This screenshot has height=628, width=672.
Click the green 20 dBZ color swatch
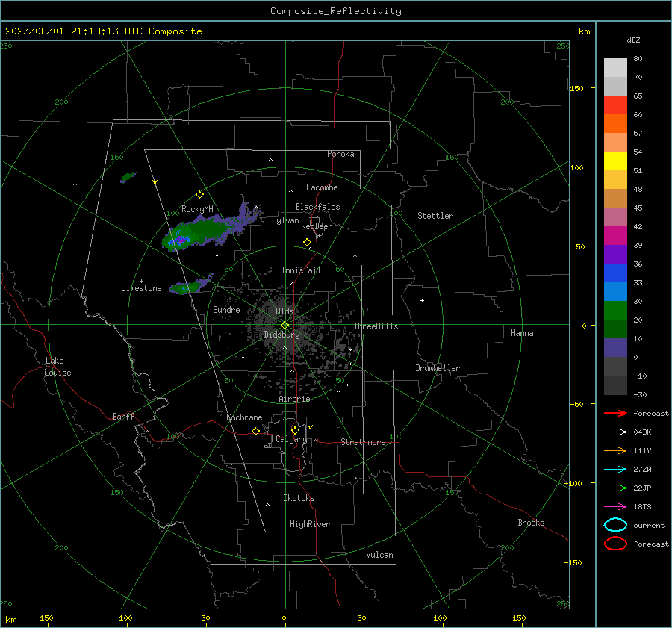(615, 310)
